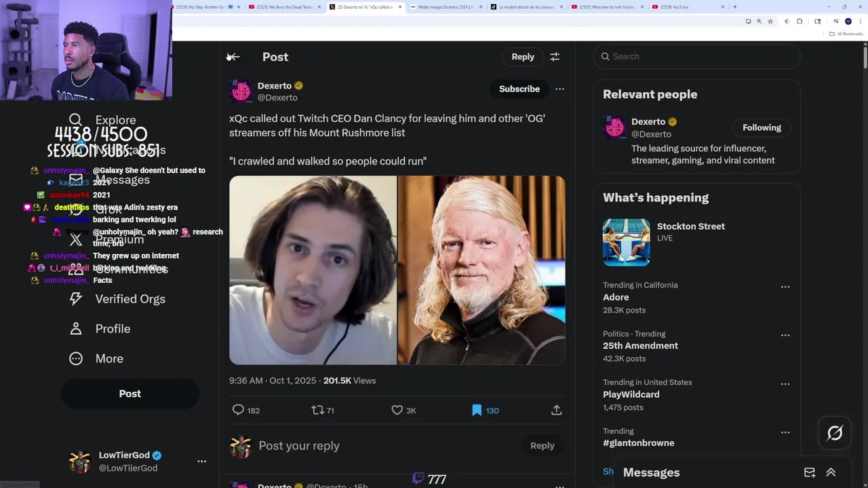Go to Profile in sidebar
This screenshot has width=868, height=488.
(x=100, y=329)
